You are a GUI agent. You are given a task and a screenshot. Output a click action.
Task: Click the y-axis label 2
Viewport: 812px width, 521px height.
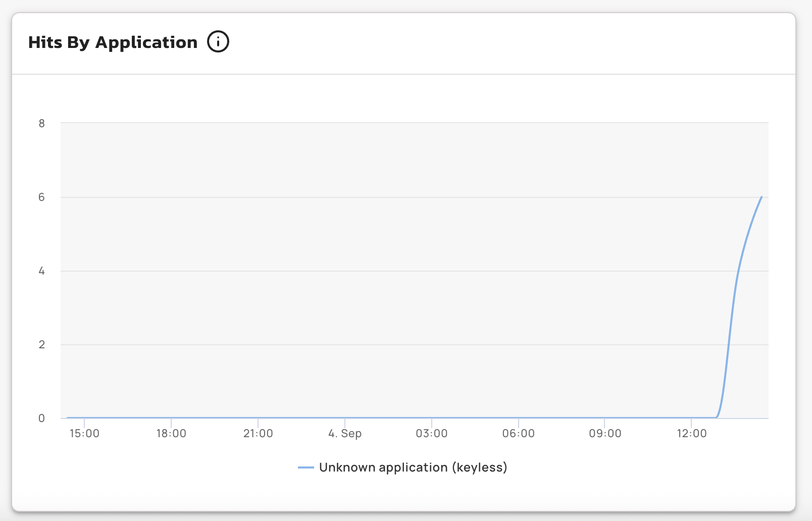click(41, 345)
